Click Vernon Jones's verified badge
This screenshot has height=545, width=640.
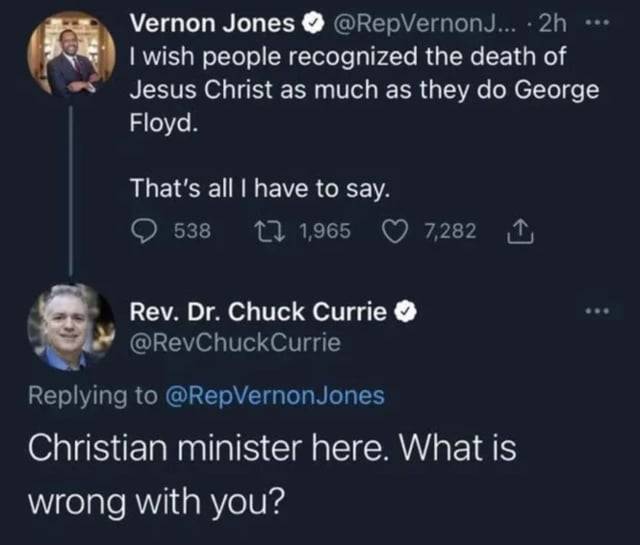(x=310, y=22)
